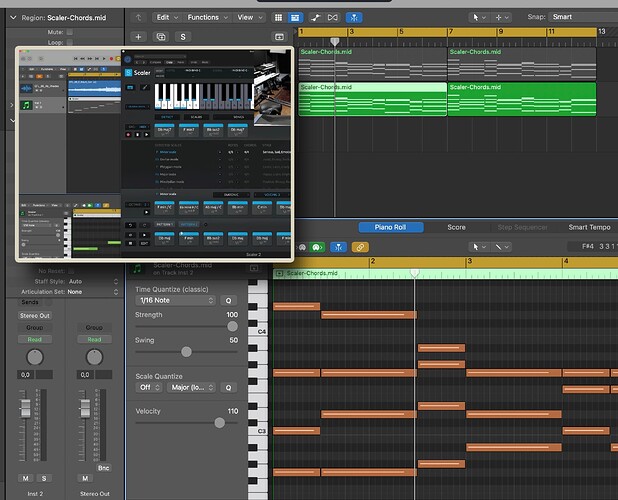
Task: Check the No Reset checkbox
Action: click(x=71, y=271)
